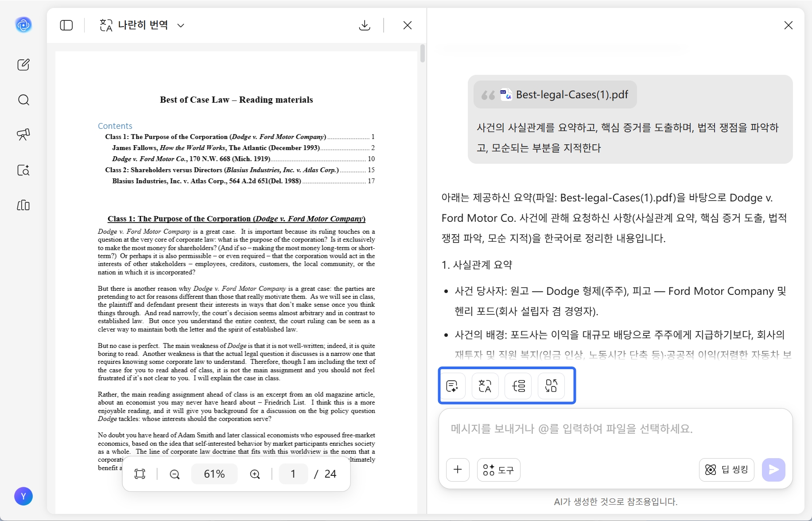Focus the chat message input field

(615, 429)
